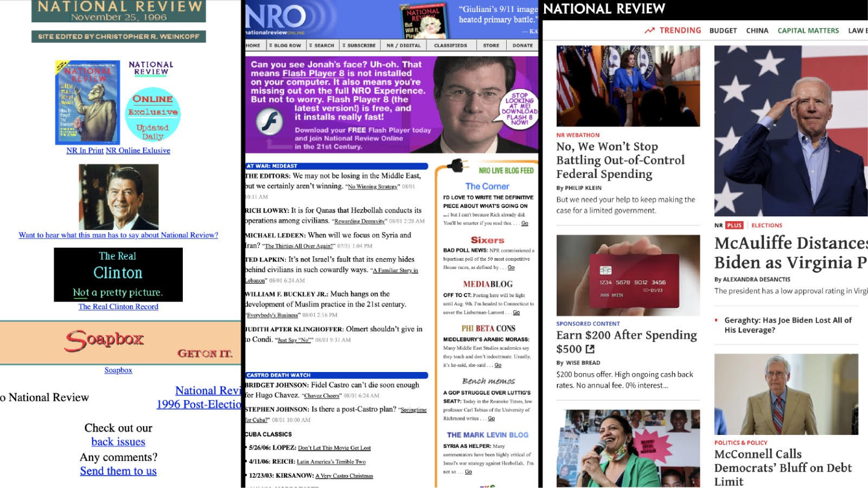Click the red PLUS badge
Viewport: 868px width, 488px height.
(735, 225)
